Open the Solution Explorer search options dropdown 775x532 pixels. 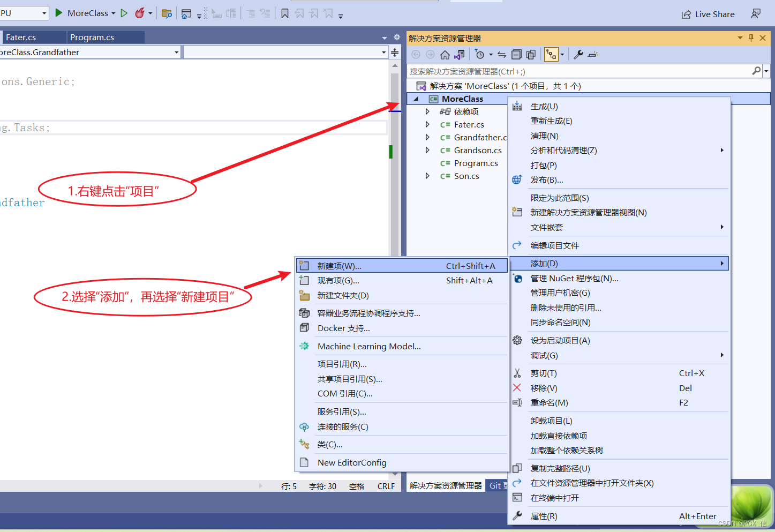766,71
